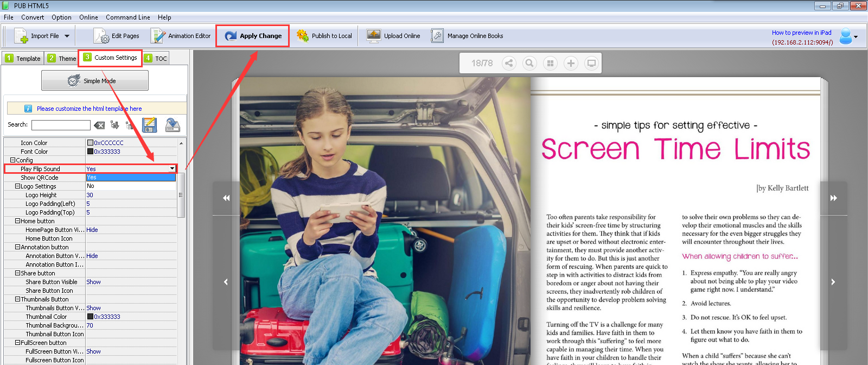Click HomePage Button Visible 'Hide' value
868x365 pixels.
point(92,230)
